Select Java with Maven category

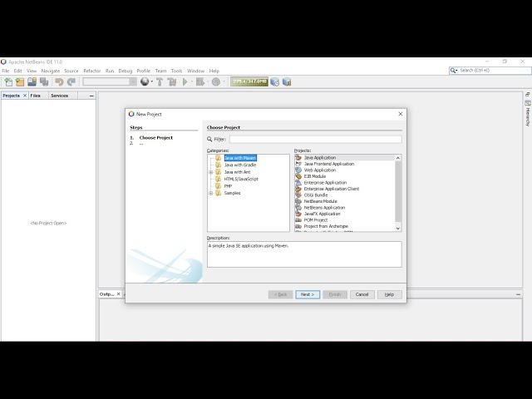click(x=240, y=158)
